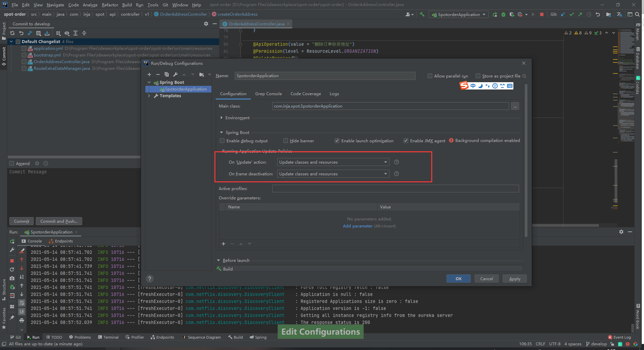Commit changes via Git green checkmark
644x350 pixels.
pyautogui.click(x=572, y=14)
